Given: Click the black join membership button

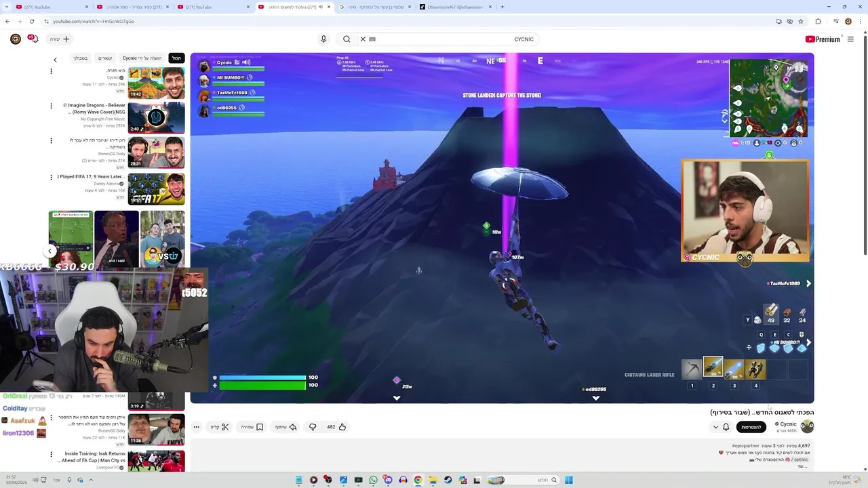Looking at the screenshot, I should click(751, 427).
